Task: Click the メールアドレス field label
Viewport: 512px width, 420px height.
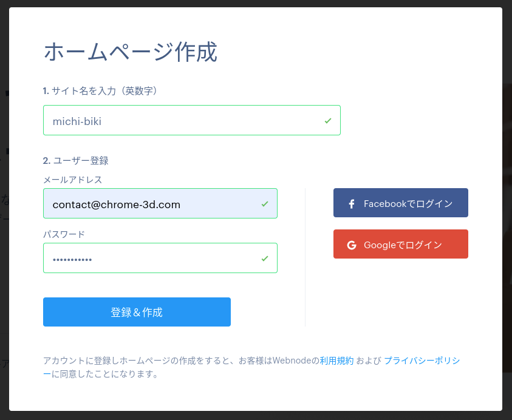Action: 73,180
